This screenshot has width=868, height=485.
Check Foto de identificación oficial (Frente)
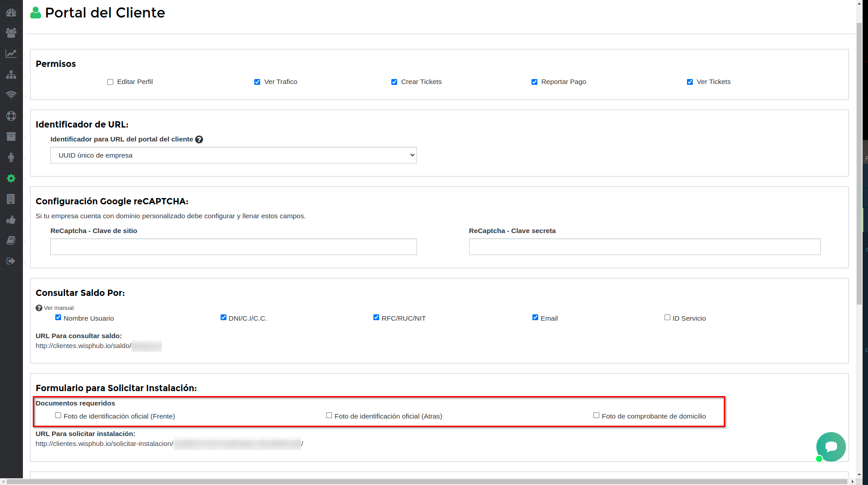pos(58,415)
